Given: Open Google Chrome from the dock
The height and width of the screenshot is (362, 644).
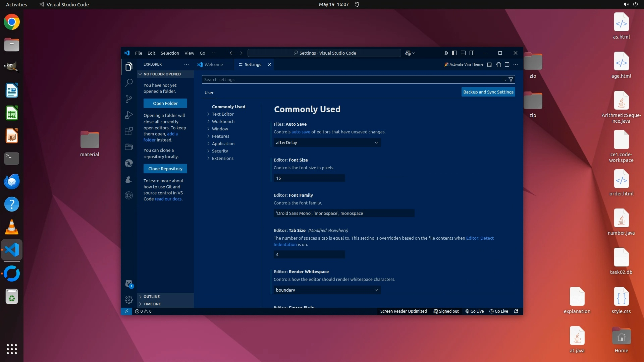Looking at the screenshot, I should [x=12, y=22].
